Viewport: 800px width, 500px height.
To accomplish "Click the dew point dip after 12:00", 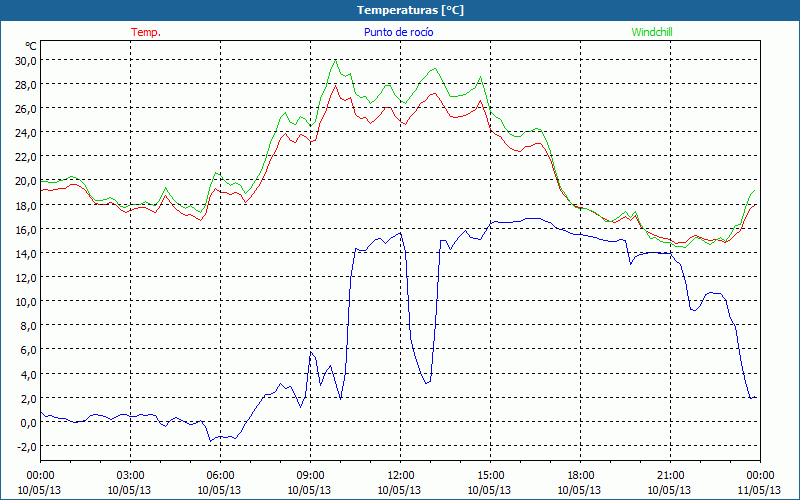I will point(427,383).
